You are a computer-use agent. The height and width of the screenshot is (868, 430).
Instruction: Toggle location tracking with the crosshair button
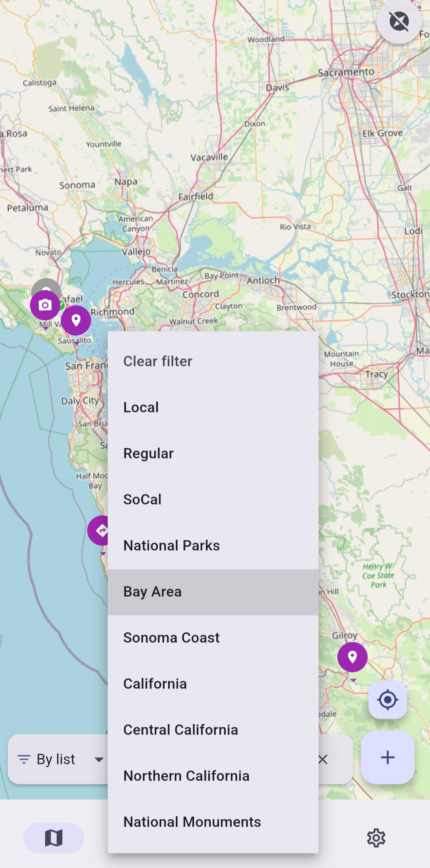click(x=387, y=699)
